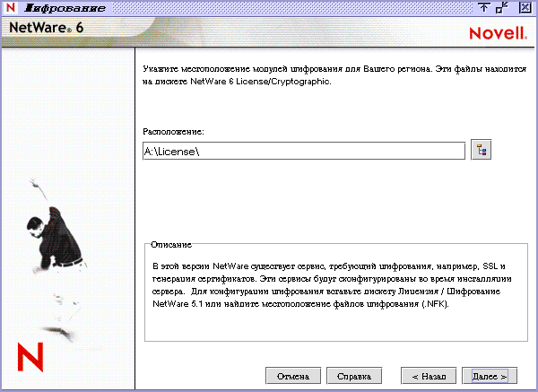The height and width of the screenshot is (392, 538).
Task: Click the description text mentioning .NFK files
Action: coord(332,285)
